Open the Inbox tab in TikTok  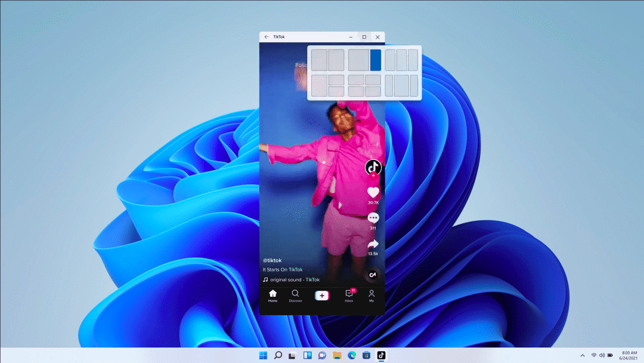click(349, 296)
